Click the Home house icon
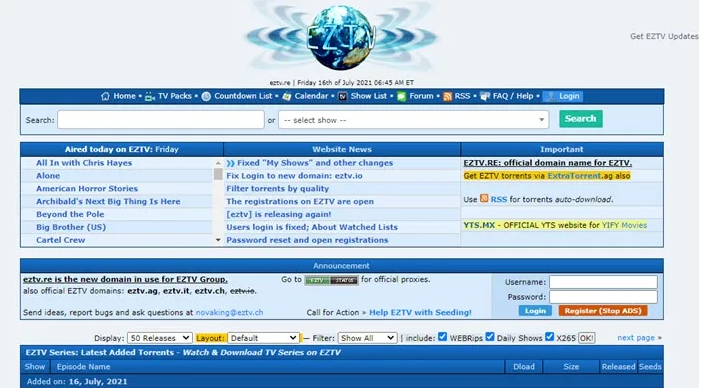The image size is (701, 388). click(105, 96)
